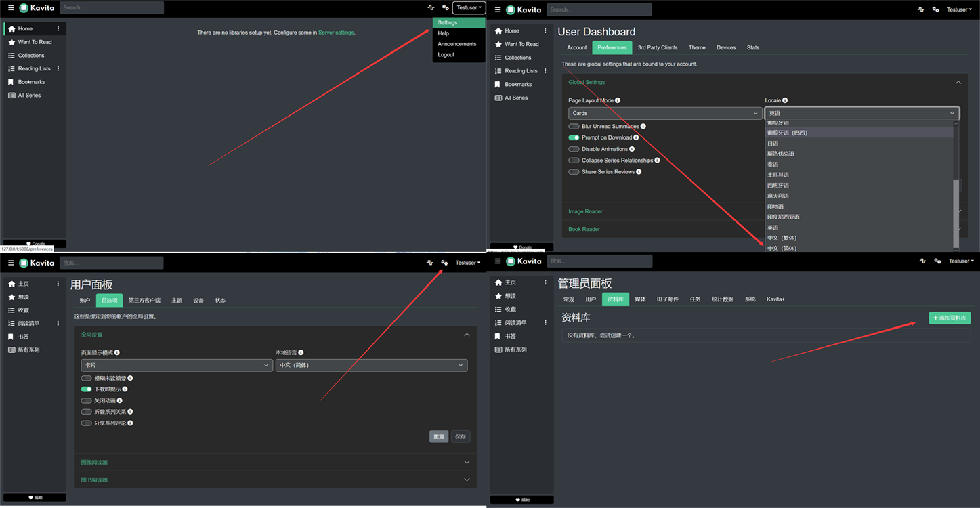Click info icon beside Locale label
980x508 pixels.
click(785, 100)
